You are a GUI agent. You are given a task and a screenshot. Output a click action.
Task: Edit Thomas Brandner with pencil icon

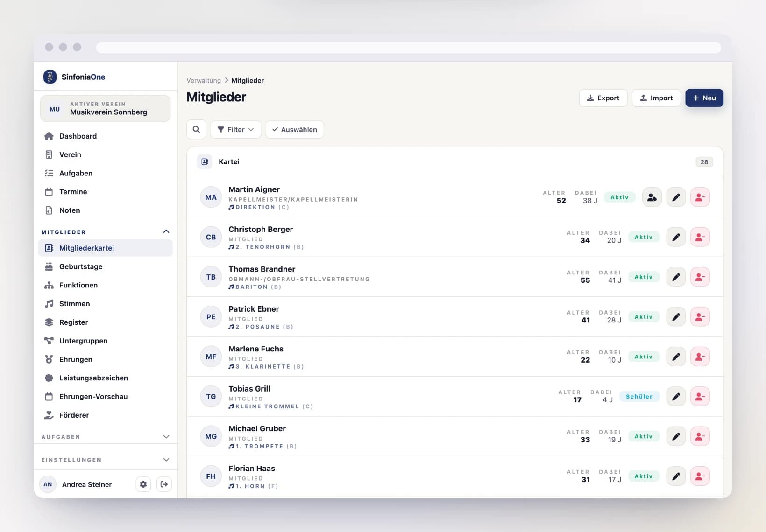[676, 277]
